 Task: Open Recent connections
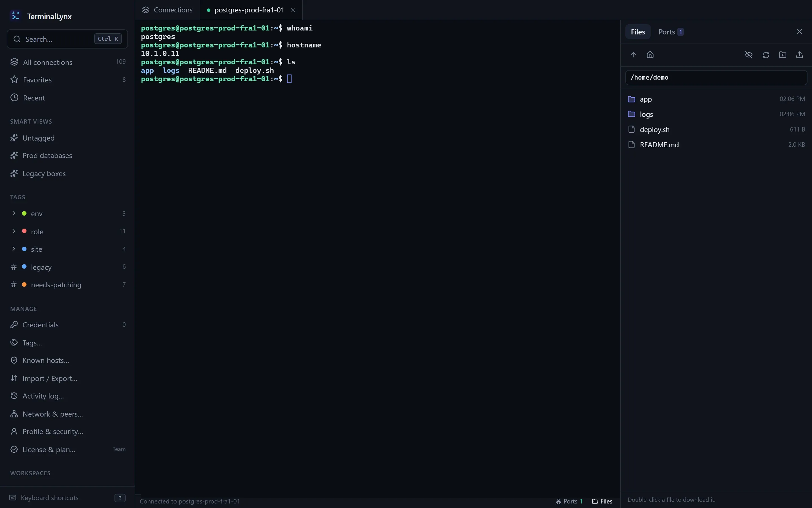[x=67, y=98]
